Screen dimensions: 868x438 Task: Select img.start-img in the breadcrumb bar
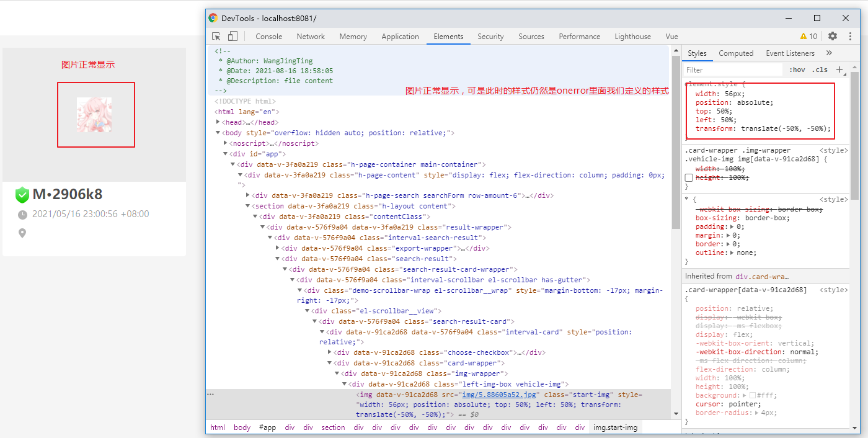click(x=615, y=427)
